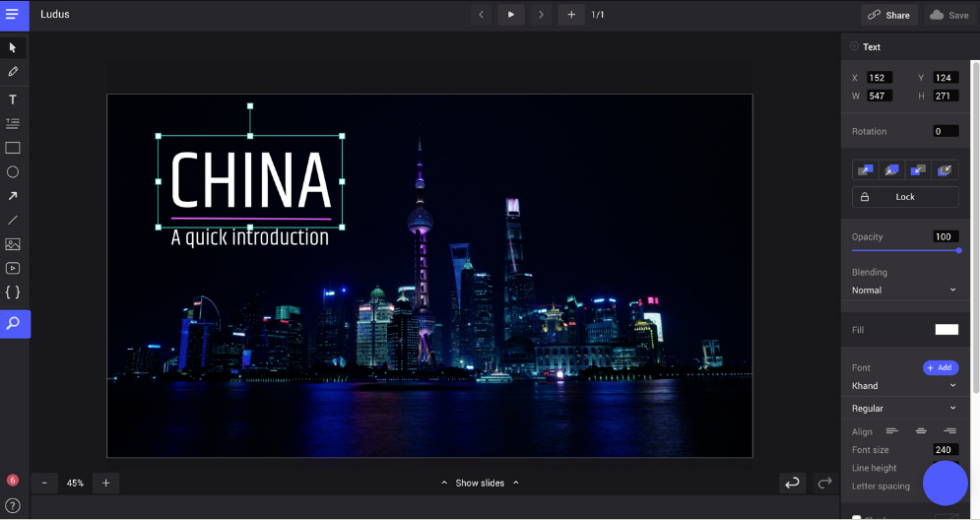The image size is (980, 520).
Task: Open the Blending mode Normal dropdown
Action: [x=904, y=291]
